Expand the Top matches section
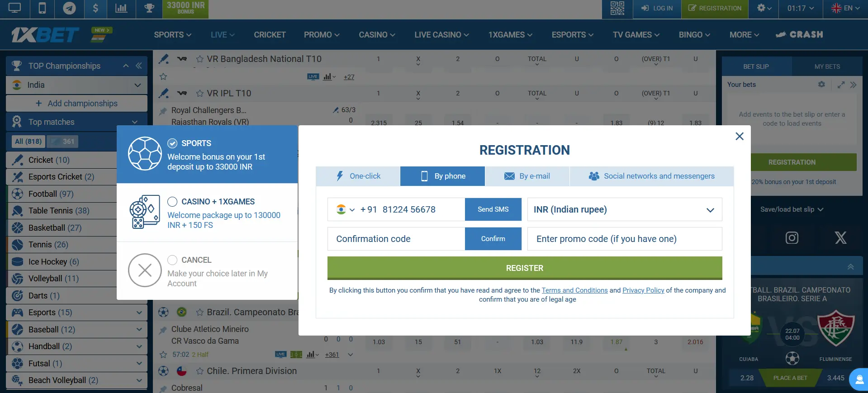Viewport: 868px width, 393px height. [x=134, y=122]
